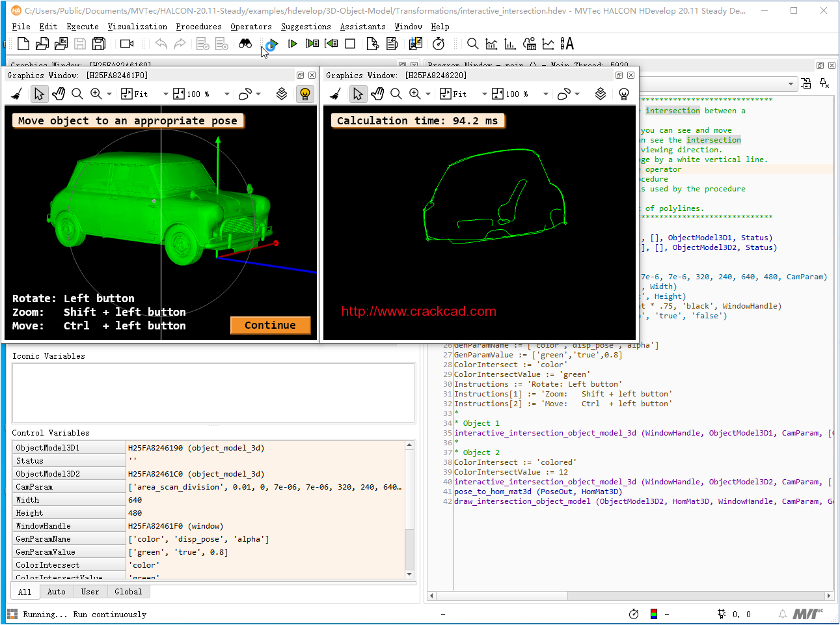Stop program execution with the square icon
Viewport: 840px width, 625px height.
[350, 44]
